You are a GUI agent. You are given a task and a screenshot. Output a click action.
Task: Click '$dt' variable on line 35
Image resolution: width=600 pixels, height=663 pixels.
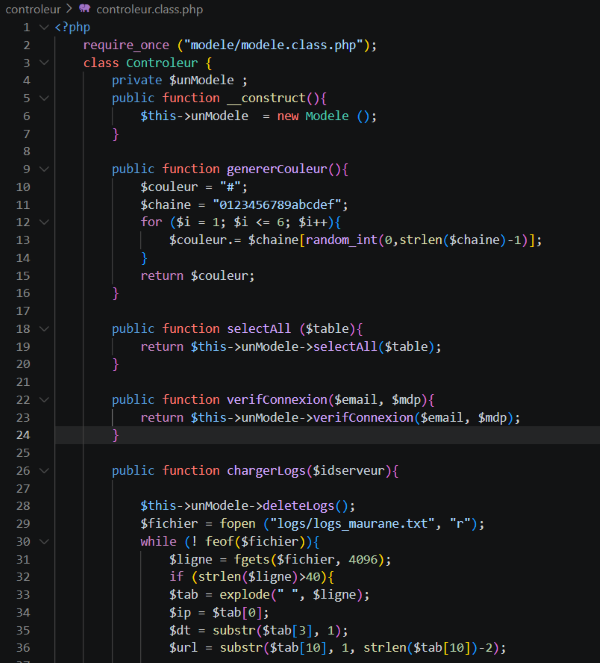click(x=180, y=630)
